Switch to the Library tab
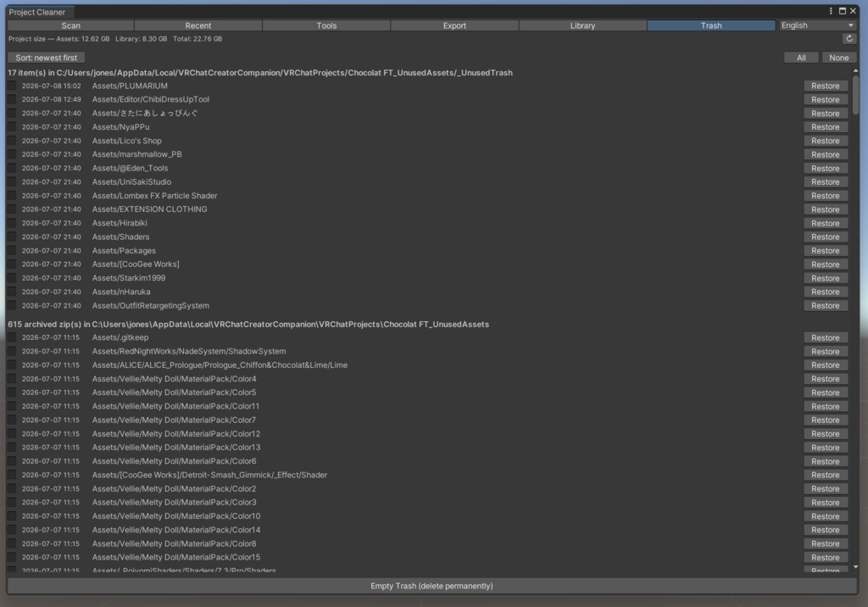Viewport: 868px width, 607px height. (582, 25)
